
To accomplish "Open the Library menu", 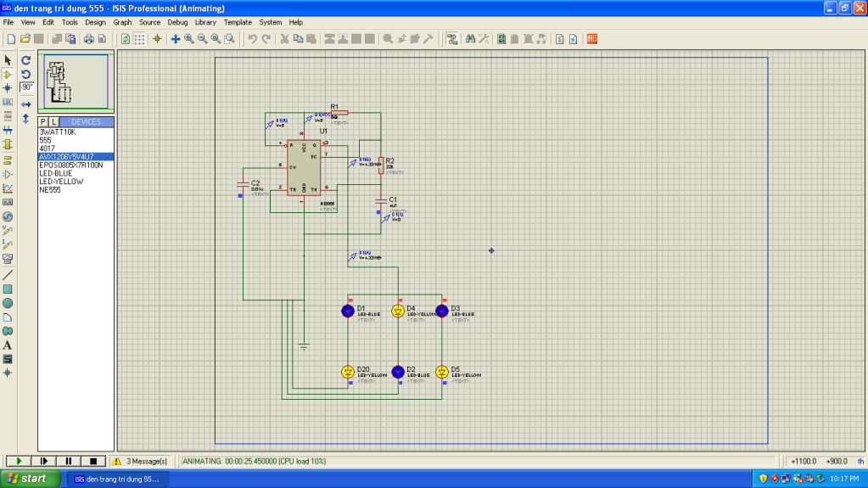I will point(205,22).
